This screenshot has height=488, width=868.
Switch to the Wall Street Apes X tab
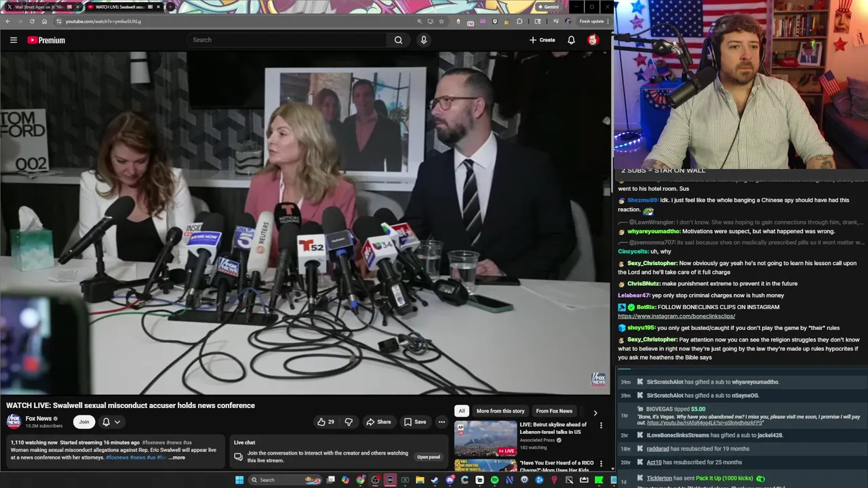click(x=42, y=7)
